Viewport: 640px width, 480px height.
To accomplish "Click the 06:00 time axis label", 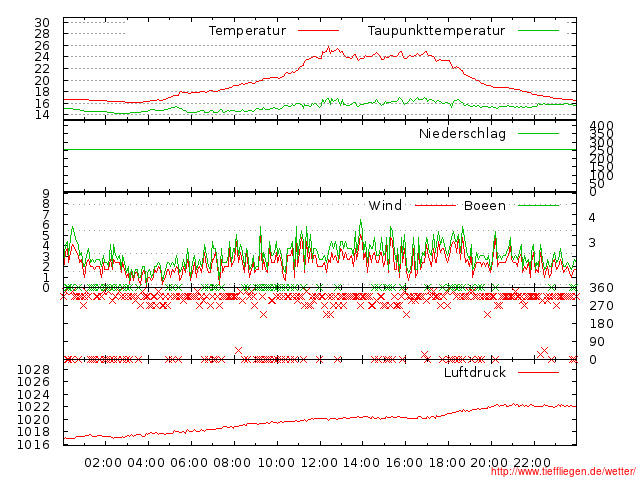I will (x=189, y=463).
